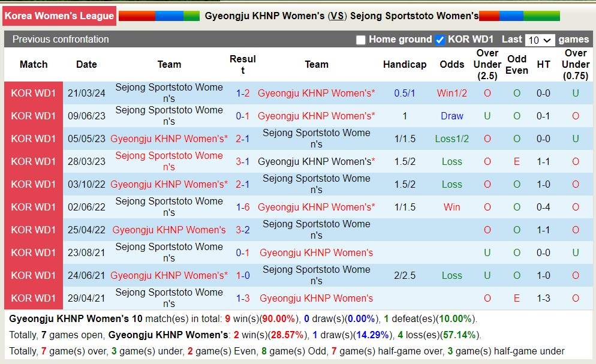The width and height of the screenshot is (596, 364).
Task: Click the 0-1 result link in the 23/08/21 row
Action: (x=243, y=252)
